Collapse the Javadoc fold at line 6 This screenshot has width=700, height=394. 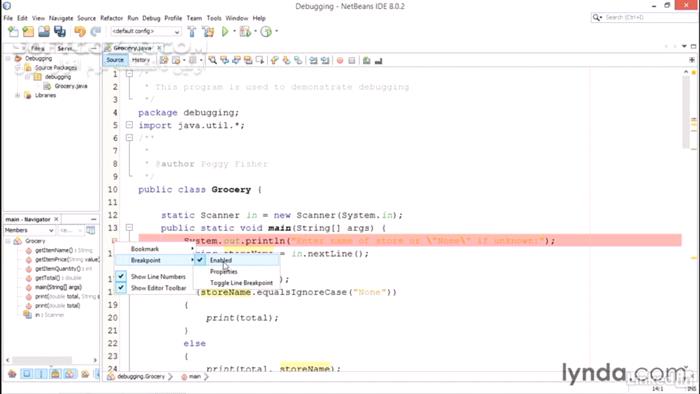pyautogui.click(x=129, y=138)
